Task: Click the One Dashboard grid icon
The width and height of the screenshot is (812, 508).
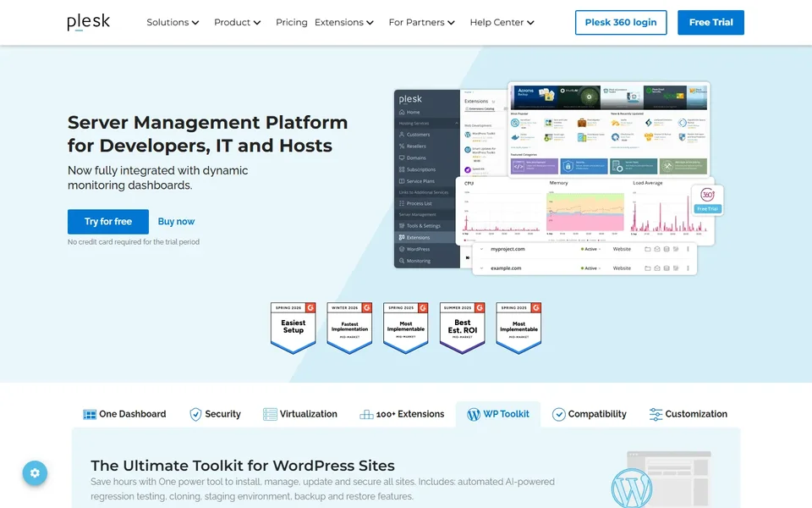Action: coord(90,414)
